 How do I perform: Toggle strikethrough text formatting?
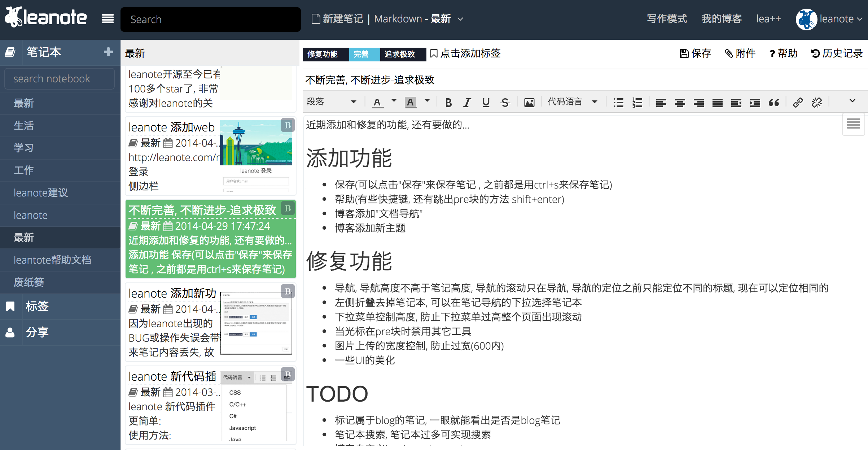(505, 103)
